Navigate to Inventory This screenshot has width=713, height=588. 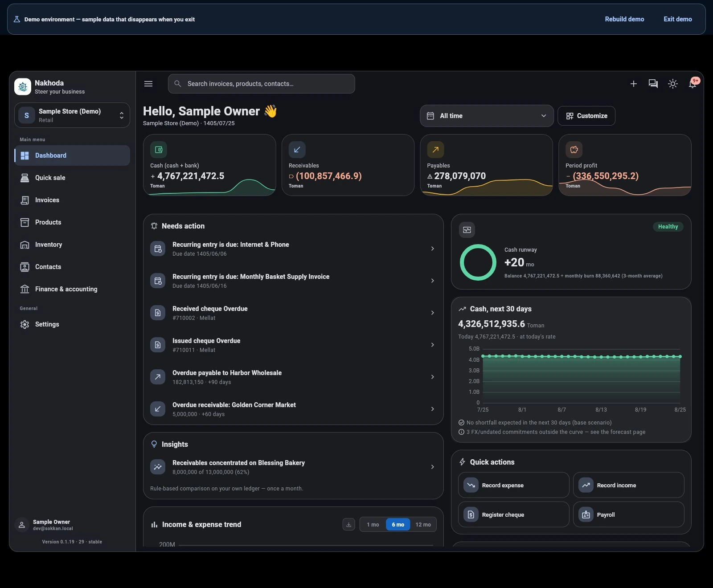pos(72,245)
